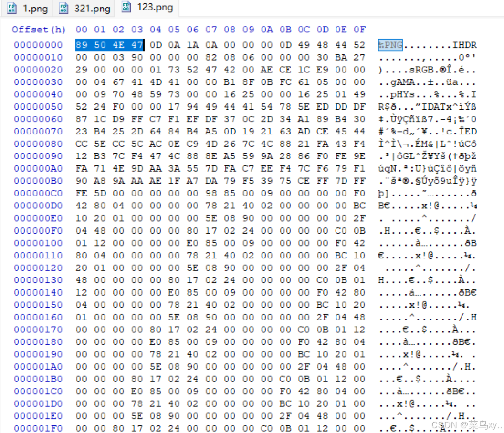The height and width of the screenshot is (433, 504).
Task: Click column header 08
Action: pos(230,30)
